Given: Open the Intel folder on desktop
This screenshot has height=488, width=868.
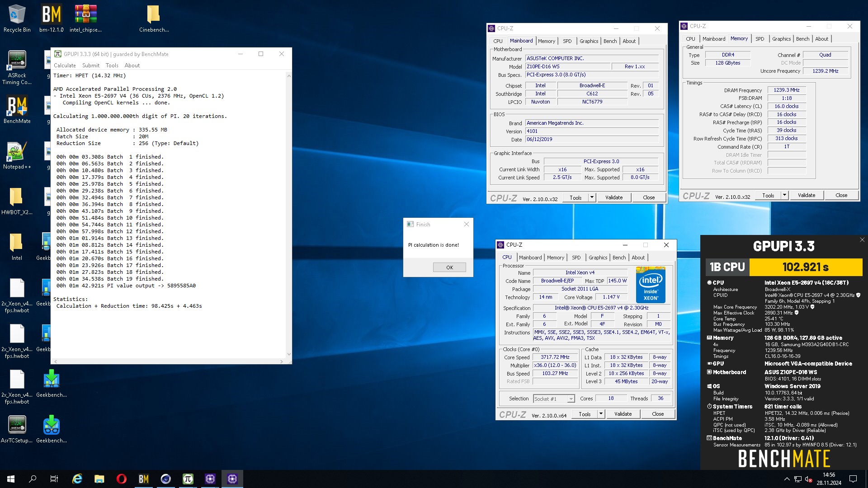Looking at the screenshot, I should pos(17,247).
